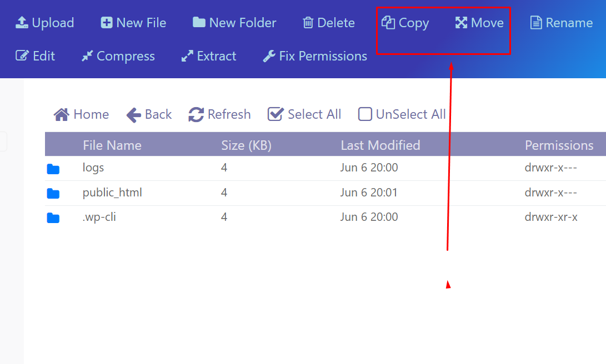Screen dimensions: 606x364
Task: Click the Compress icon
Action: click(87, 56)
